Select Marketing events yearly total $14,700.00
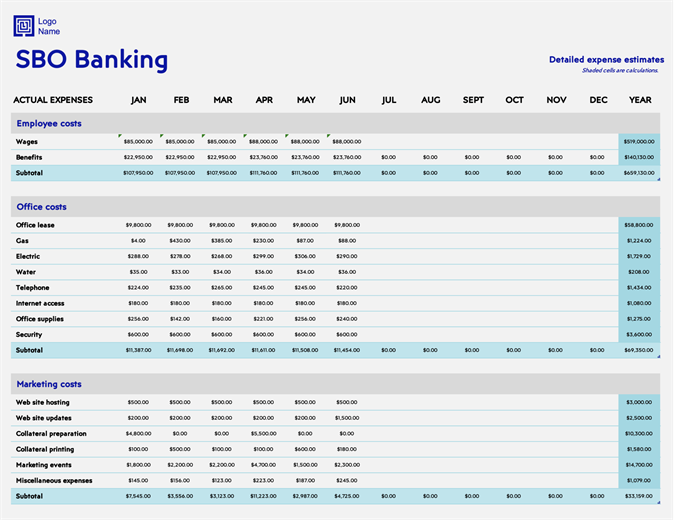Viewport: 675px width, 520px height. (x=639, y=465)
